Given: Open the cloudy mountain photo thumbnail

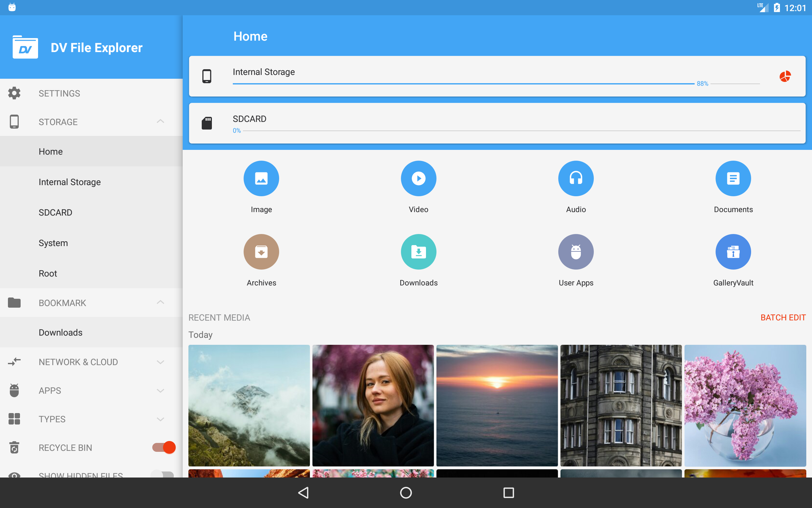Looking at the screenshot, I should pyautogui.click(x=249, y=405).
